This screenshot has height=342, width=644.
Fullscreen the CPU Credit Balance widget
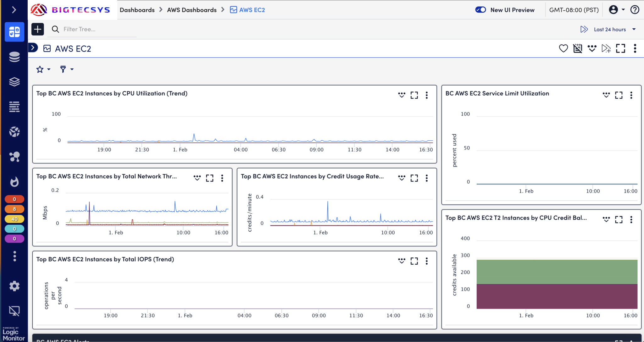click(619, 219)
